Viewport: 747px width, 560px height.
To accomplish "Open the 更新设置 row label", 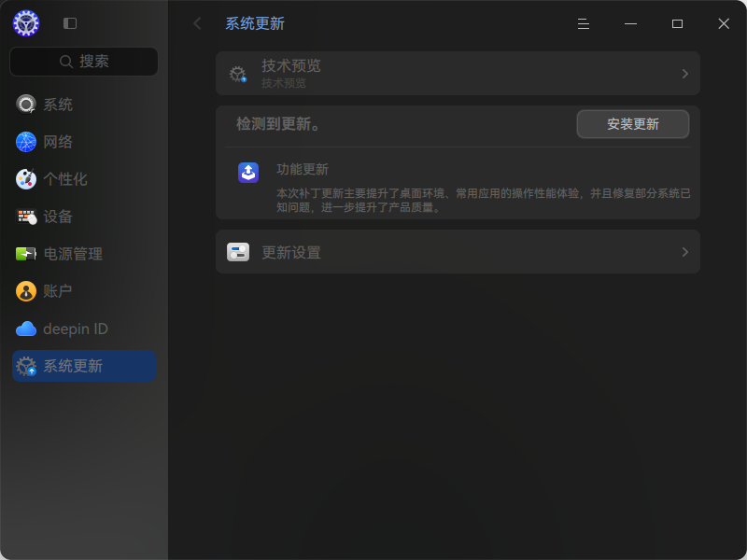I will (291, 252).
